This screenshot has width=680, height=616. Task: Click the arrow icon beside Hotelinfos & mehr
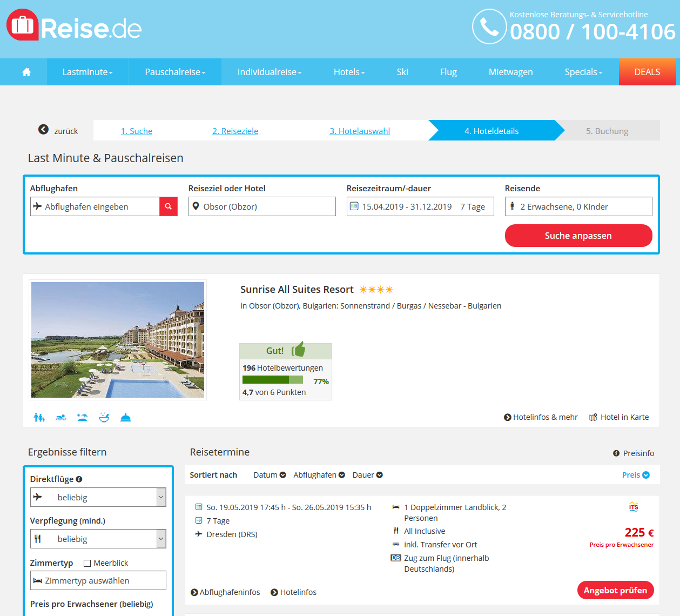point(508,417)
